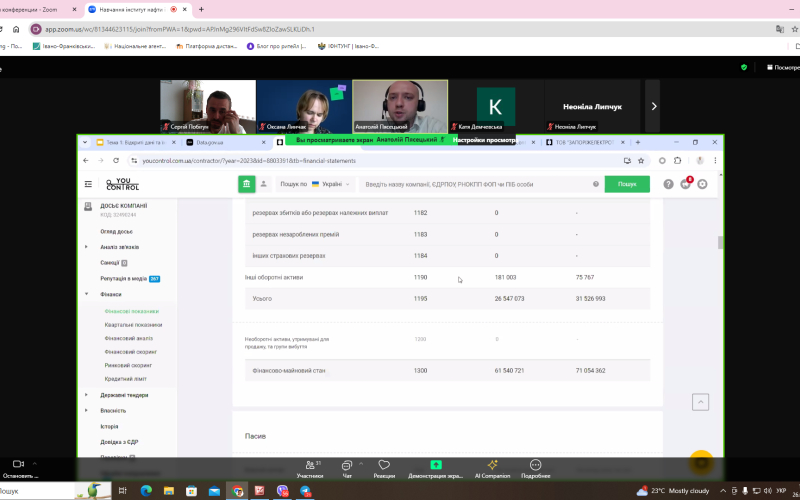Open Google Translate icon in address bar
This screenshot has width=800, height=500.
(780, 29)
